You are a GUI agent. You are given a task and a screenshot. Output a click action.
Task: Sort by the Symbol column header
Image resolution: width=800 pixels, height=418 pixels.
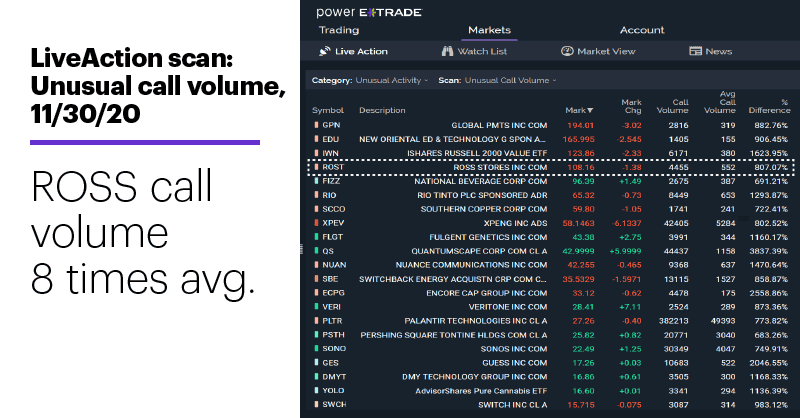[x=328, y=110]
